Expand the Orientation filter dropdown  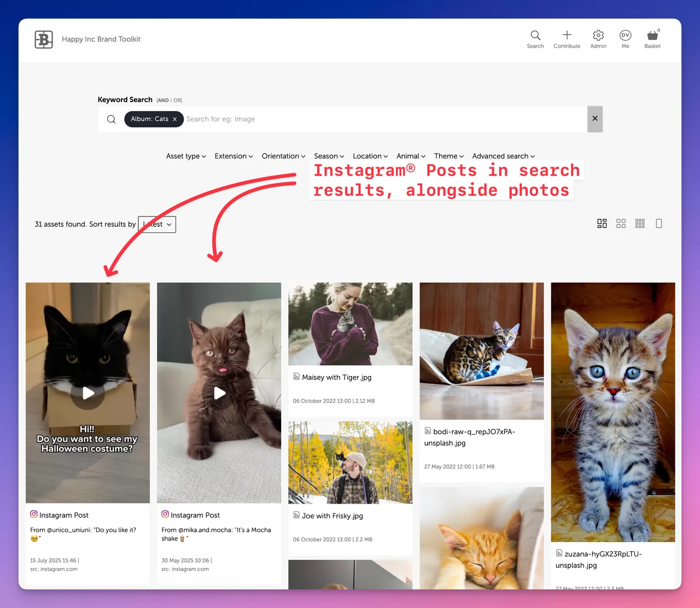click(x=283, y=156)
